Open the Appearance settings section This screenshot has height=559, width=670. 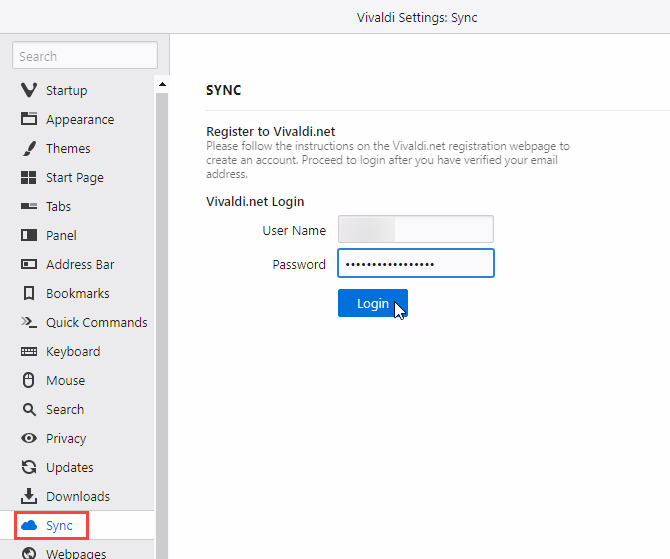pyautogui.click(x=77, y=119)
